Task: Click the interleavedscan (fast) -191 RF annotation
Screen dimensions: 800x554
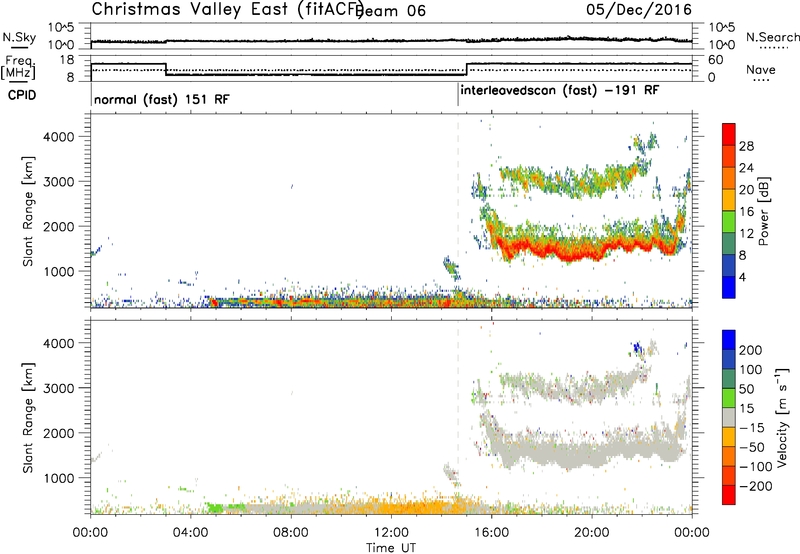Action: point(560,91)
